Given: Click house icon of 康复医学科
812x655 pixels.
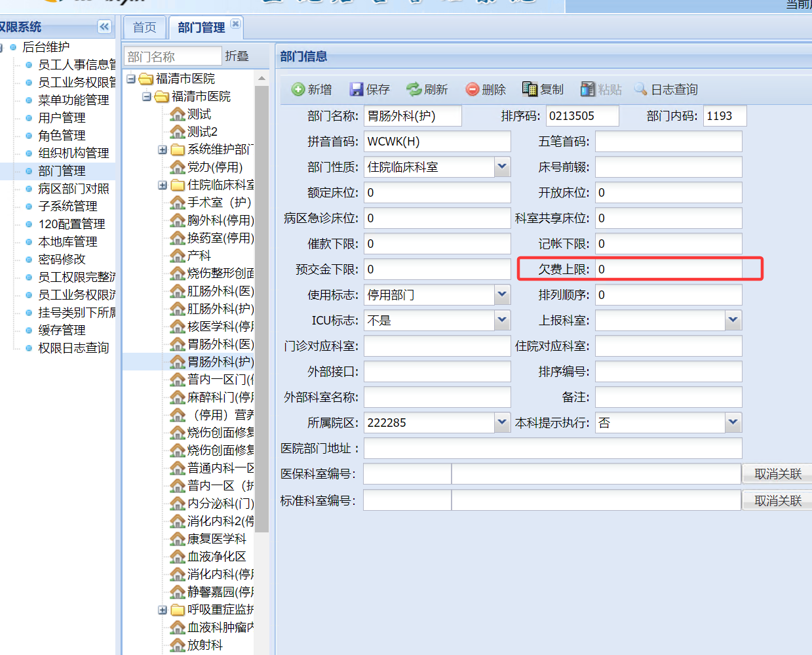Looking at the screenshot, I should (178, 539).
